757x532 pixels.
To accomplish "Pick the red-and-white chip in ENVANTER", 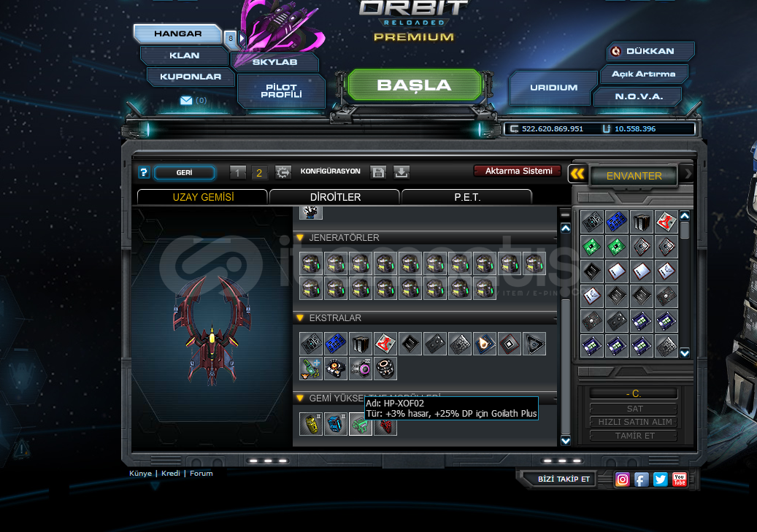I will point(666,222).
